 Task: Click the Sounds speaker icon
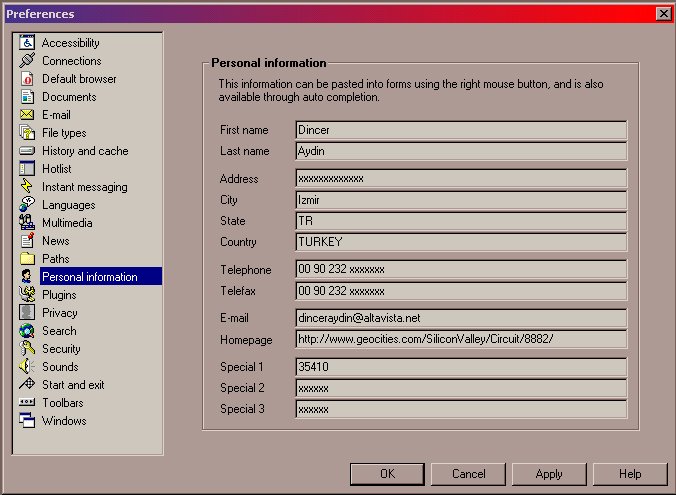pyautogui.click(x=27, y=367)
